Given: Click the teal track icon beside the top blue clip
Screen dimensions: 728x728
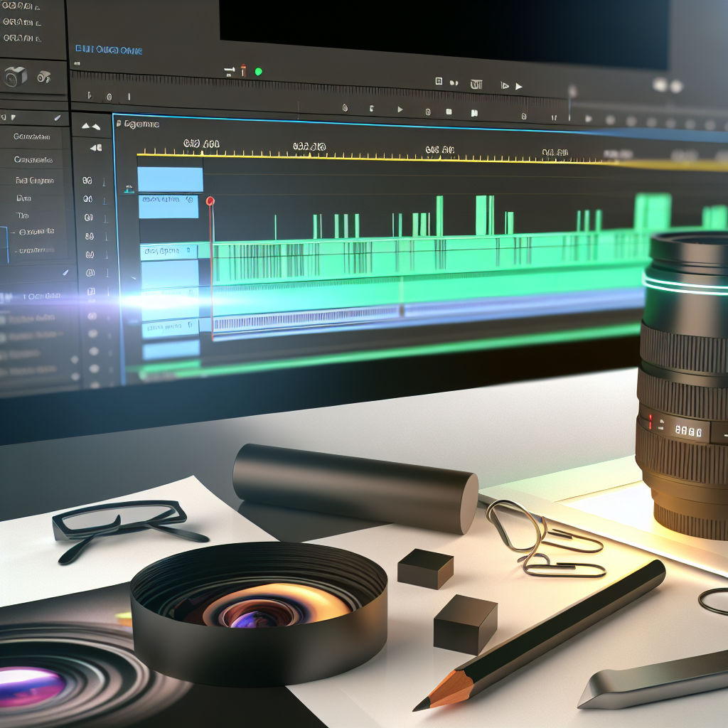Looking at the screenshot, I should [129, 189].
